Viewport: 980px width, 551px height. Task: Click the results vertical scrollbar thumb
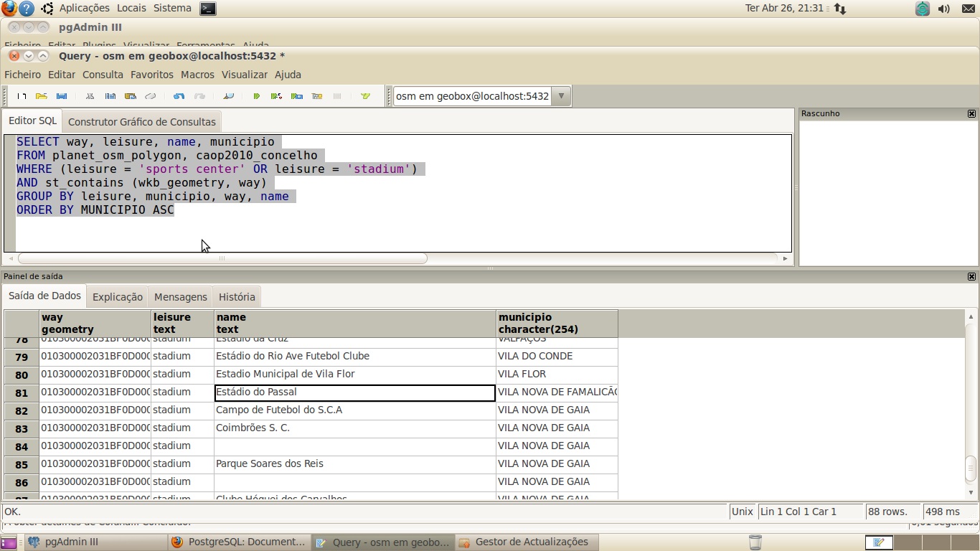coord(971,468)
